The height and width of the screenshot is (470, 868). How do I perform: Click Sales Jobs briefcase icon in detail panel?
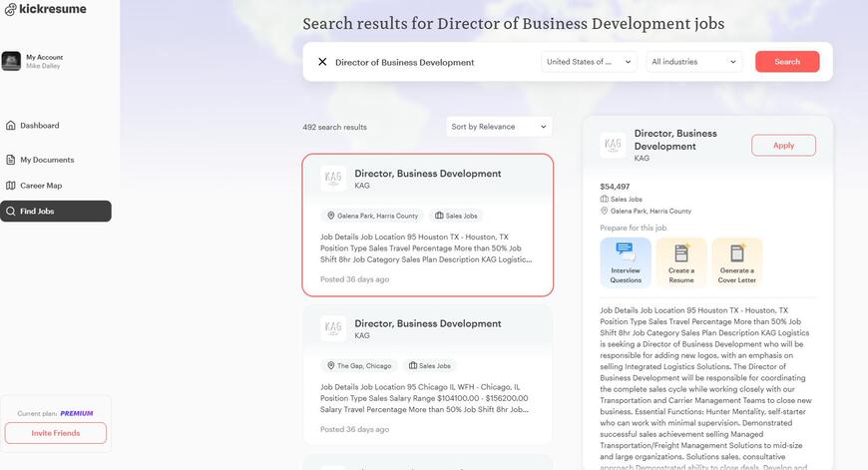[x=604, y=199]
